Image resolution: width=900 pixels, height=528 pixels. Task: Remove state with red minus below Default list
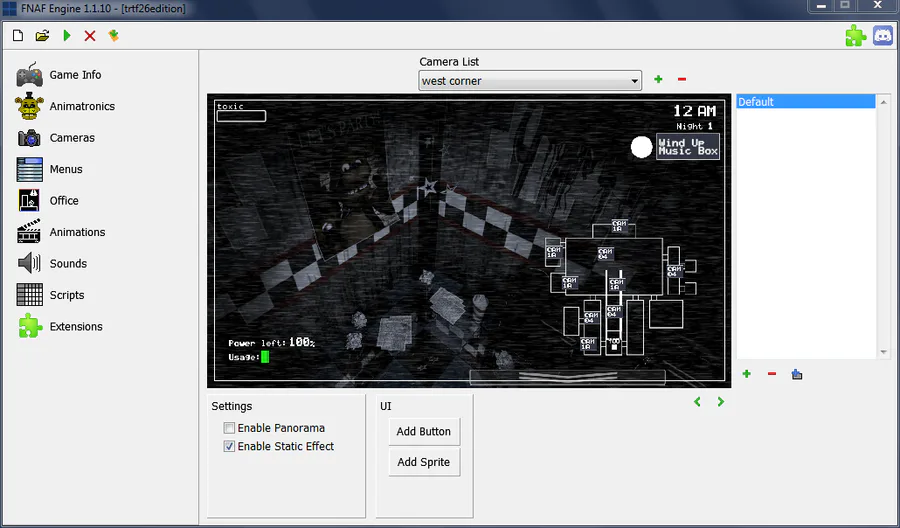[772, 374]
